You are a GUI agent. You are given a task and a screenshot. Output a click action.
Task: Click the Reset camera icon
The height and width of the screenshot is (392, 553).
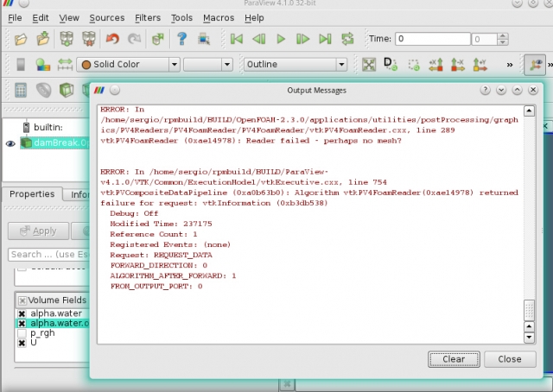[x=369, y=65]
